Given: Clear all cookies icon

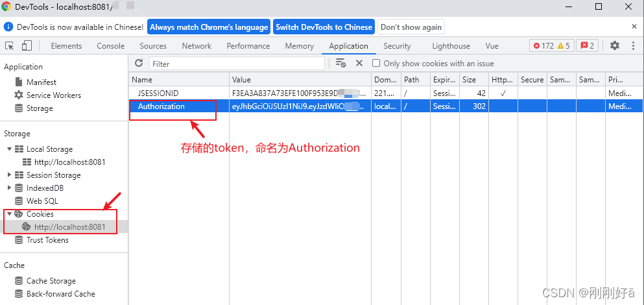Looking at the screenshot, I should 340,63.
